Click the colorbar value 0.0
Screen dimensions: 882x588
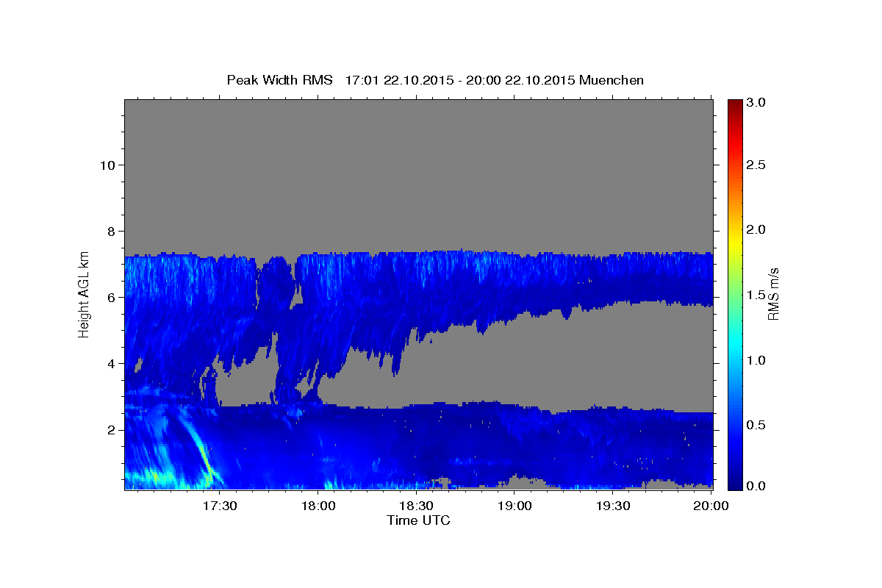tap(757, 486)
